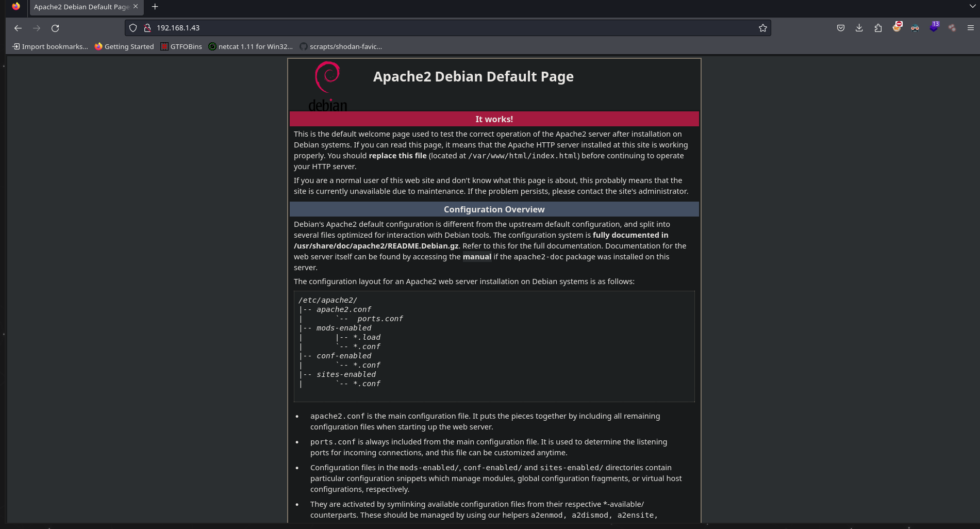Follow the manual link in documentation text
The width and height of the screenshot is (980, 529).
pos(477,257)
